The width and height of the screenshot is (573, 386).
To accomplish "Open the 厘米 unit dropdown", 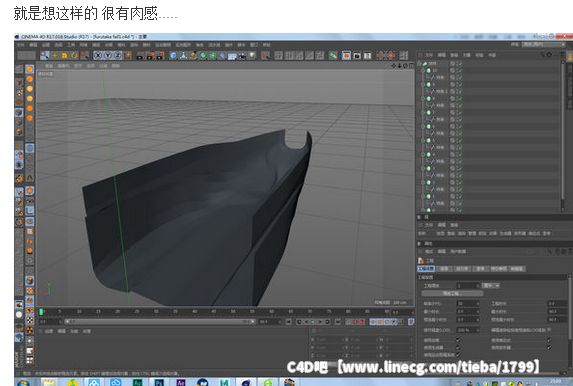I will tap(491, 285).
